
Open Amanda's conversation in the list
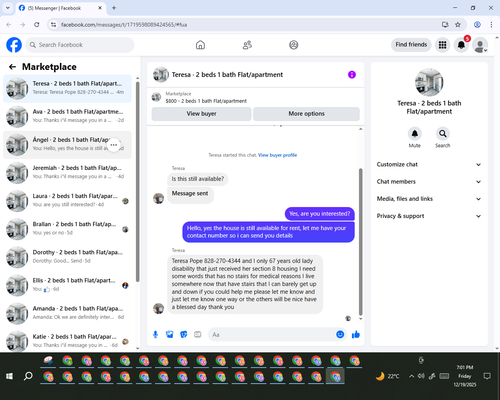(x=67, y=314)
